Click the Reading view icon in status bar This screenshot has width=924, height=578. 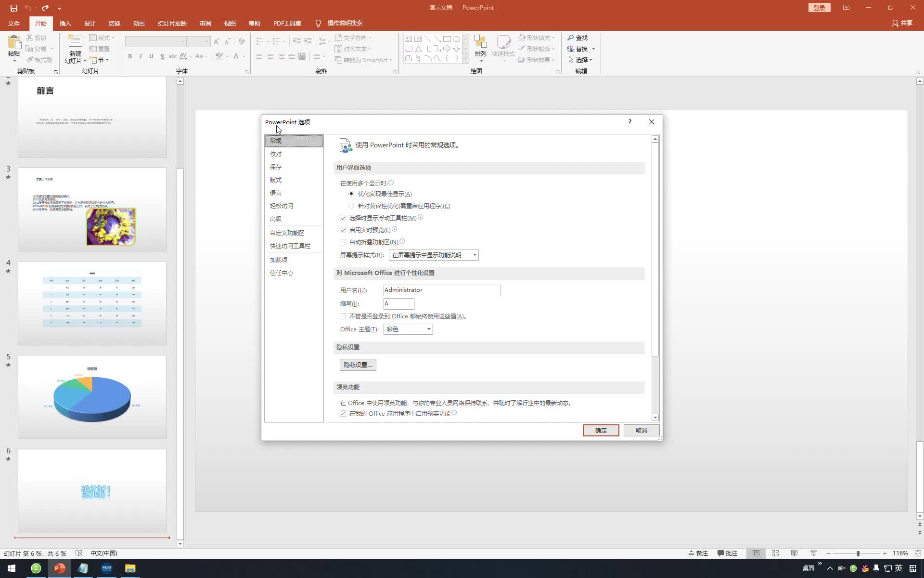pyautogui.click(x=795, y=553)
